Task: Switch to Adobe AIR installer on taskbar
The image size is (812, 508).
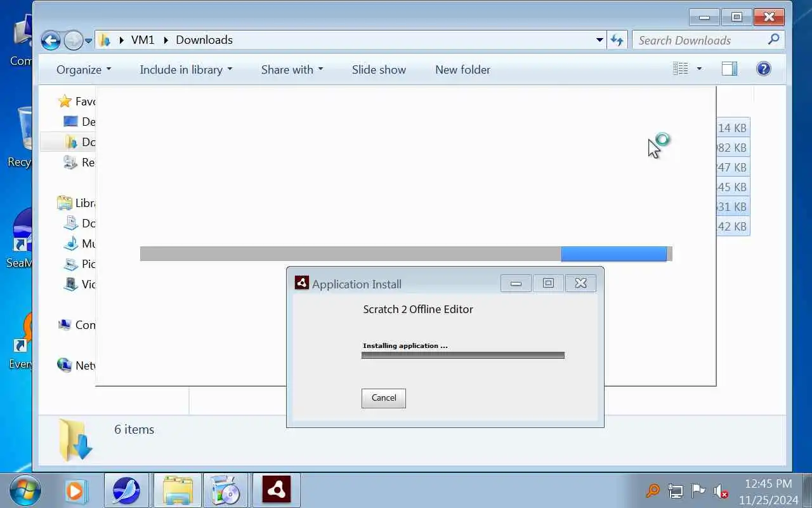Action: tap(276, 491)
